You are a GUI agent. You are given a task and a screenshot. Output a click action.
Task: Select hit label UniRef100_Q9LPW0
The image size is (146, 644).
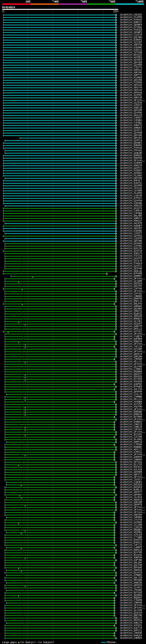click(131, 37)
